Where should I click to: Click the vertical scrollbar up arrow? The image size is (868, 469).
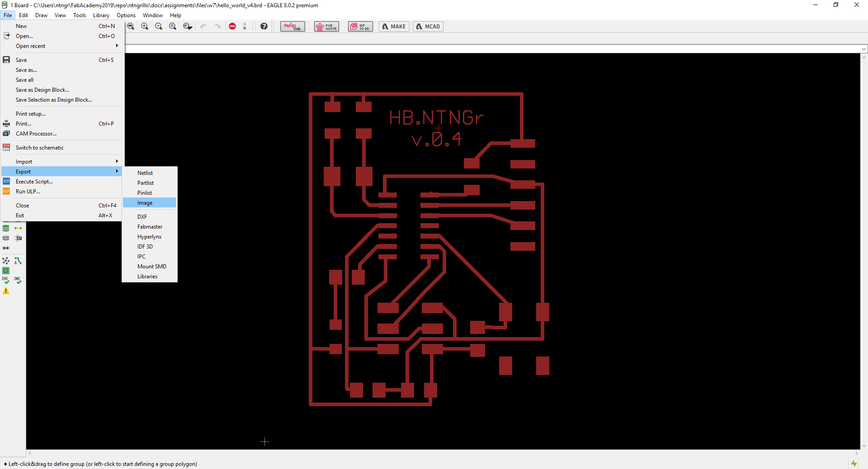point(864,57)
